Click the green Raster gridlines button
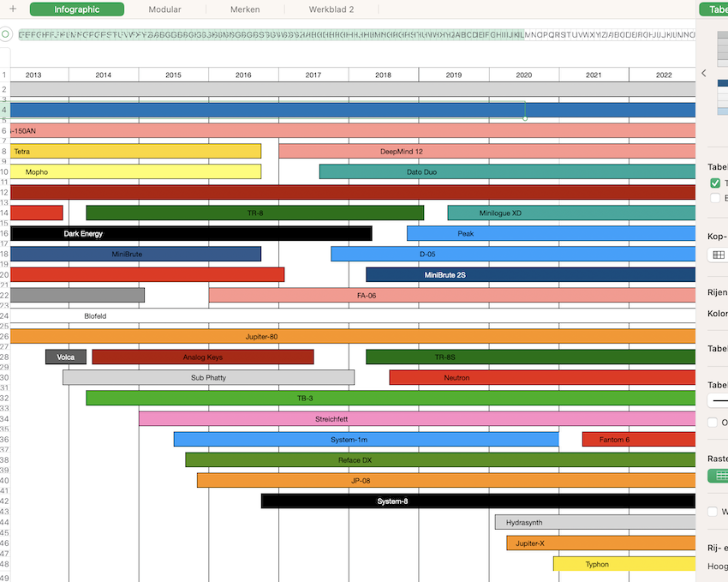The width and height of the screenshot is (728, 582). pos(719,476)
